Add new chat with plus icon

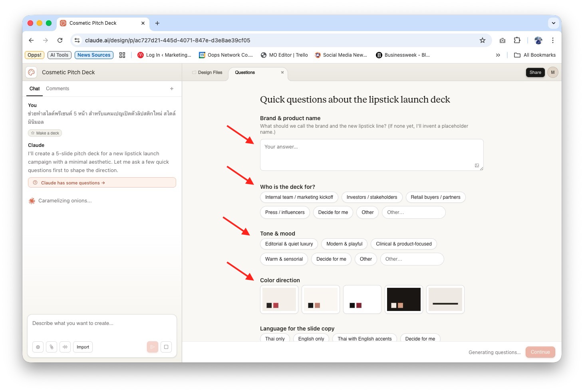172,89
